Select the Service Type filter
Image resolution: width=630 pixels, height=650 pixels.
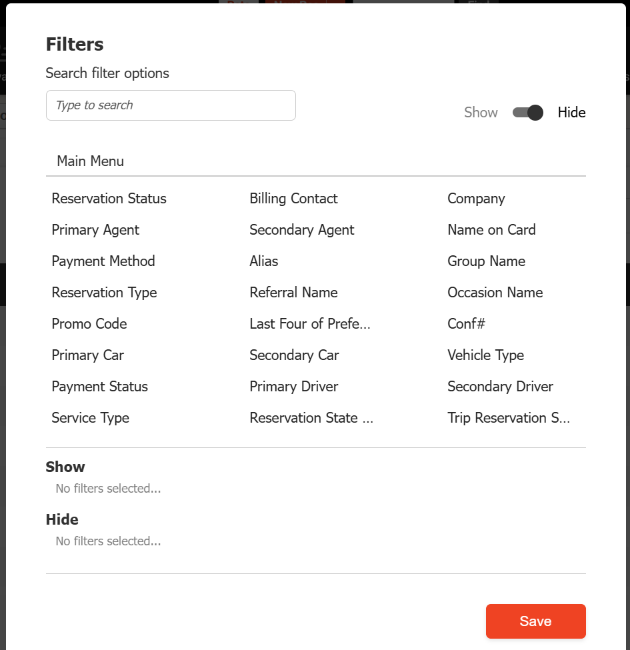pos(90,418)
